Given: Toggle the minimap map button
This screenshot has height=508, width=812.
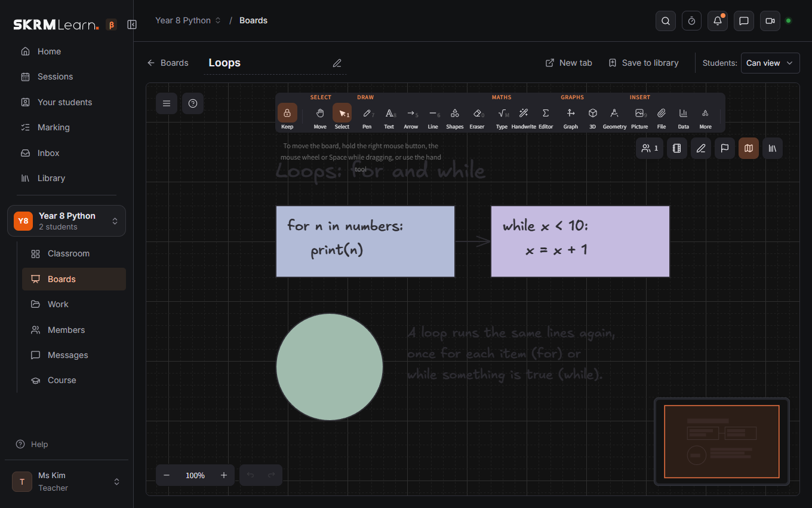Looking at the screenshot, I should pyautogui.click(x=749, y=148).
